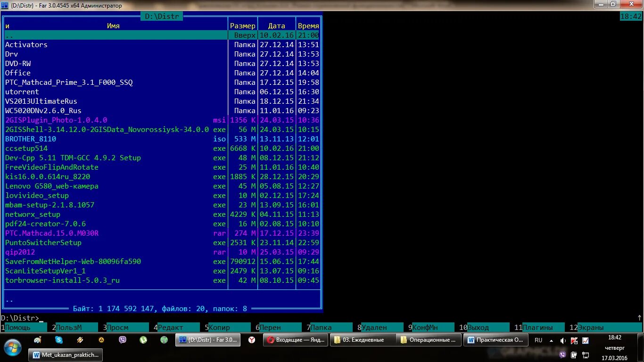The width and height of the screenshot is (644, 362).
Task: Select the DVD-RW folder
Action: tap(162, 64)
